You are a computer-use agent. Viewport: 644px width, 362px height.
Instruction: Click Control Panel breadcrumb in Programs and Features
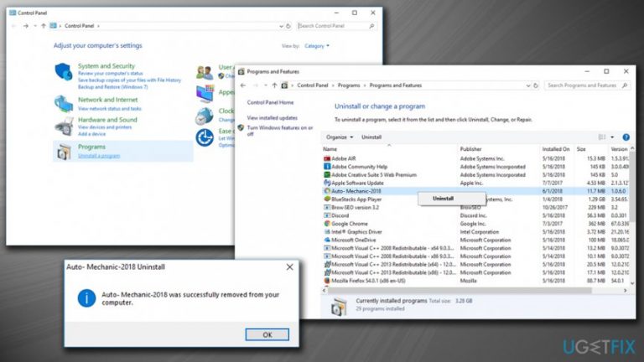tap(313, 85)
